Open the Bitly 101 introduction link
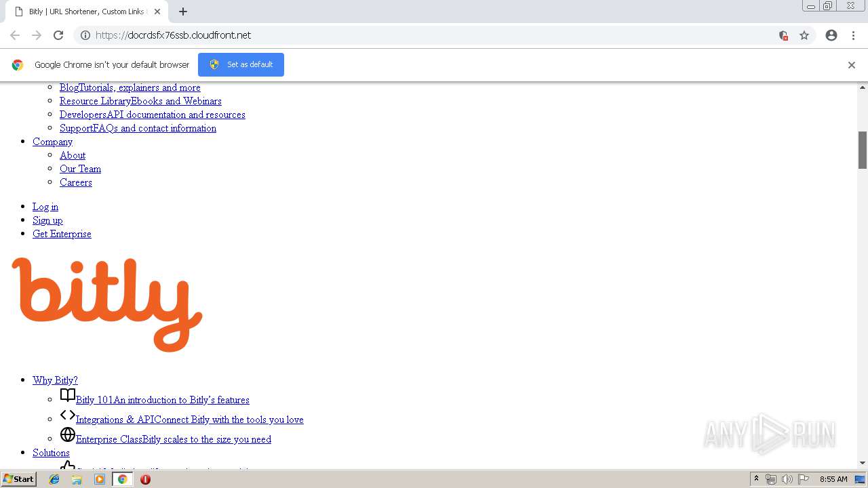 [x=163, y=400]
